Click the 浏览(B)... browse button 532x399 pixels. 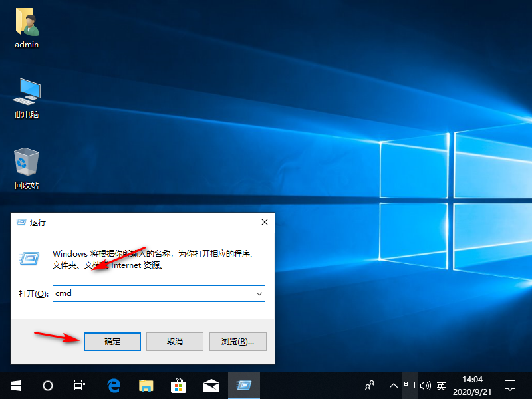tap(237, 341)
